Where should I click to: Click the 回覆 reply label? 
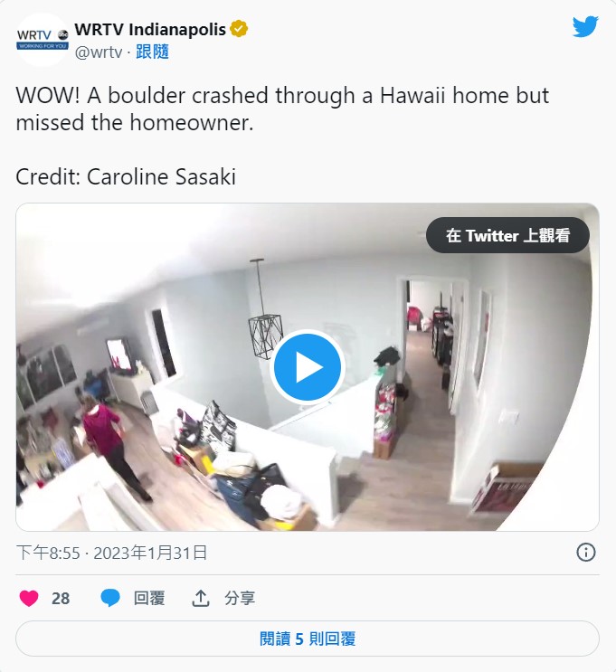149,598
